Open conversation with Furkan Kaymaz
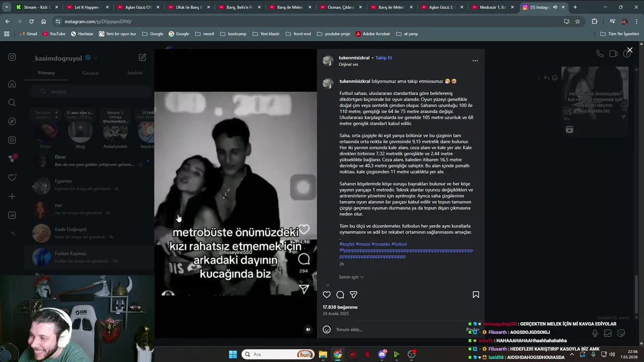Image resolution: width=644 pixels, height=362 pixels. point(91,257)
